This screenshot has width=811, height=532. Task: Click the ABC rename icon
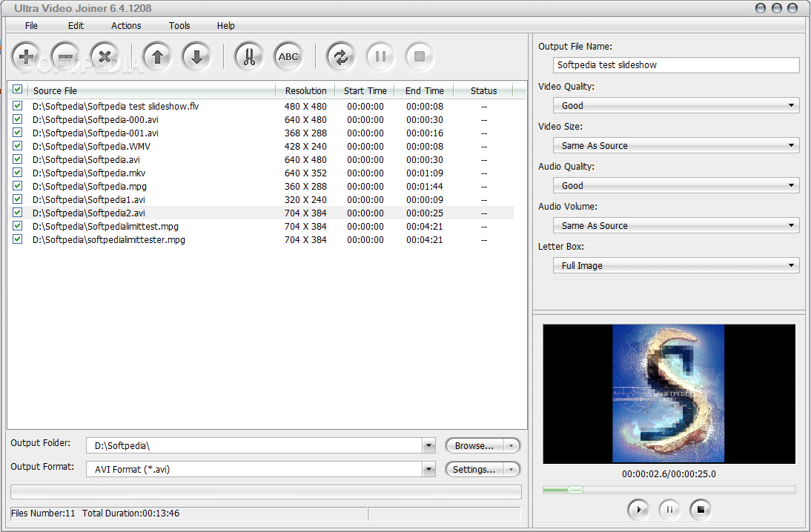point(288,56)
